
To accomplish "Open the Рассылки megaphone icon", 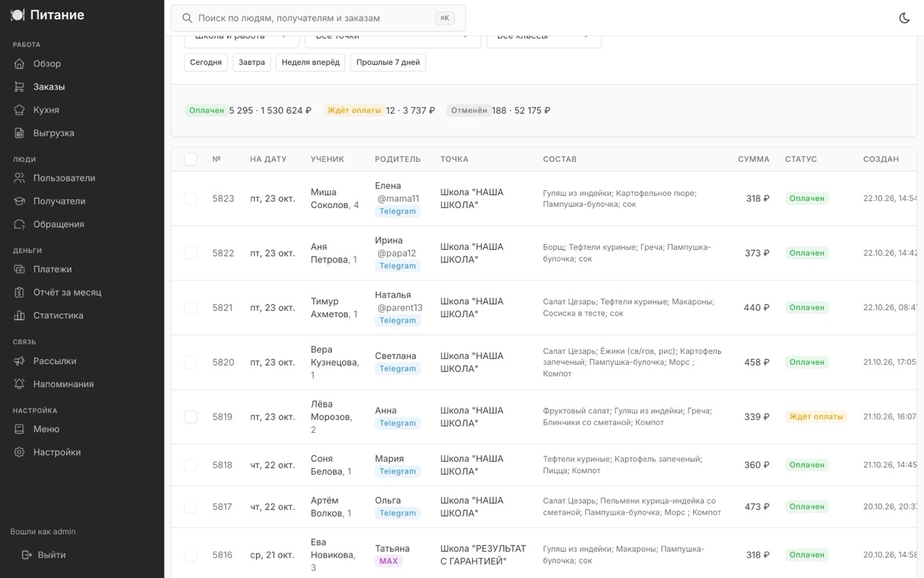I will [x=19, y=361].
